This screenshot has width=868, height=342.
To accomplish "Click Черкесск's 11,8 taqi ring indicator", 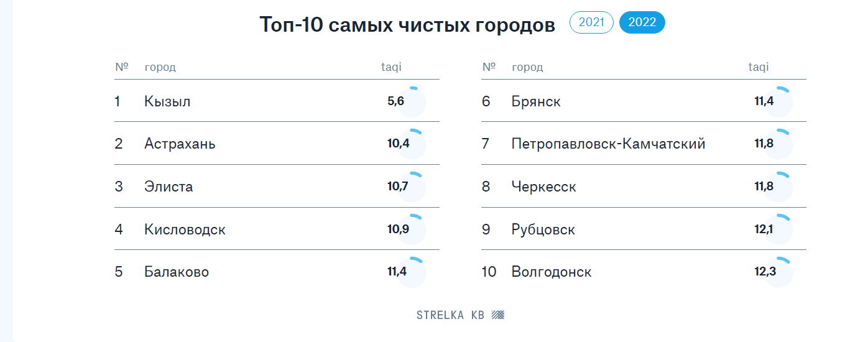I will 778,187.
